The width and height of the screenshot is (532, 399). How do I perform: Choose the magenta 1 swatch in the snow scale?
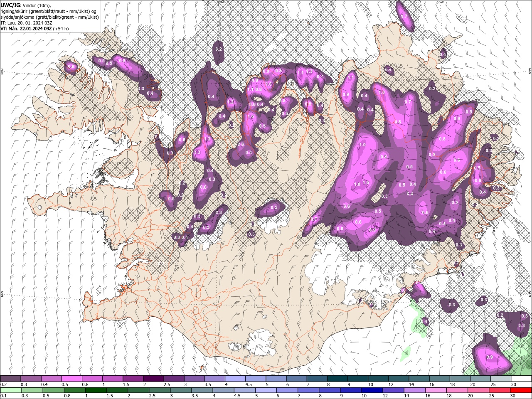(x=113, y=379)
